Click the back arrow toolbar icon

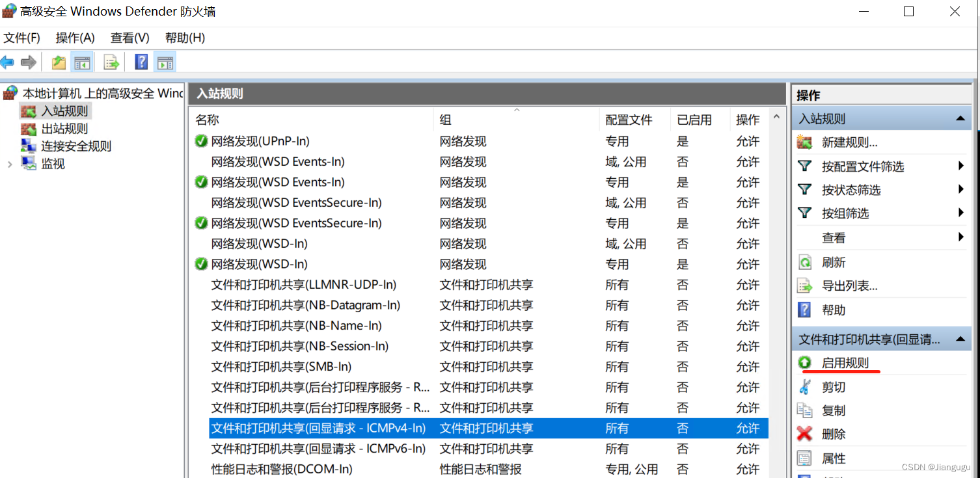coord(8,62)
